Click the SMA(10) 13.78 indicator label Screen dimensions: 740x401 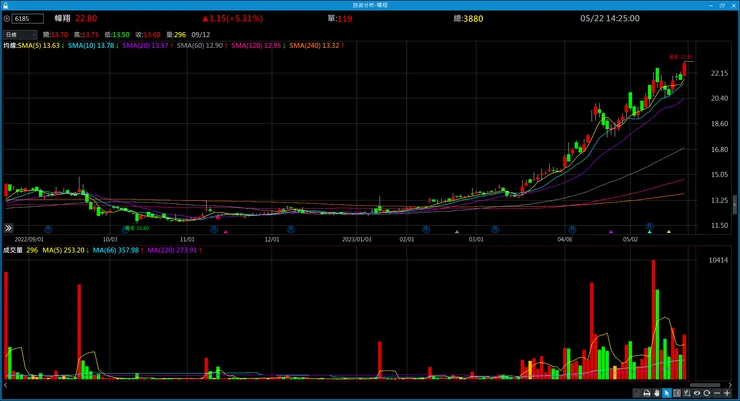(93, 46)
